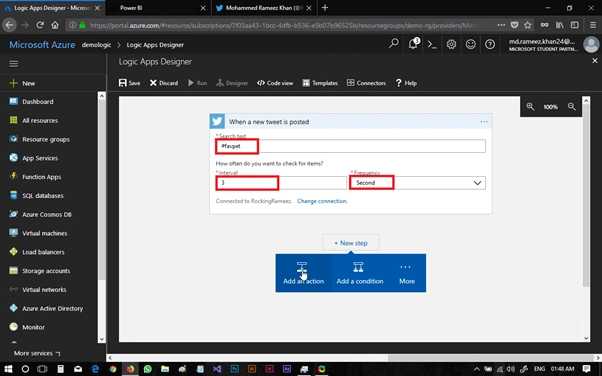Switch to the Power BI tab
This screenshot has height=376, width=602.
click(158, 8)
